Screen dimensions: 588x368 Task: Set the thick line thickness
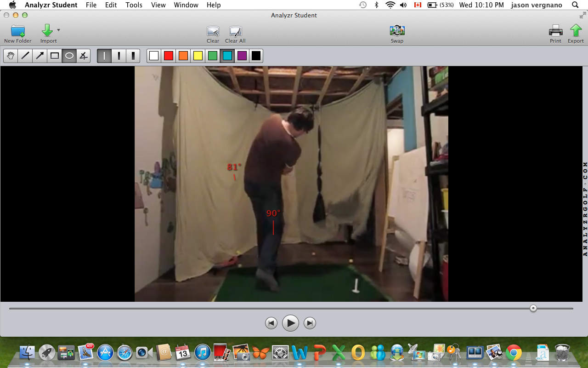(133, 56)
